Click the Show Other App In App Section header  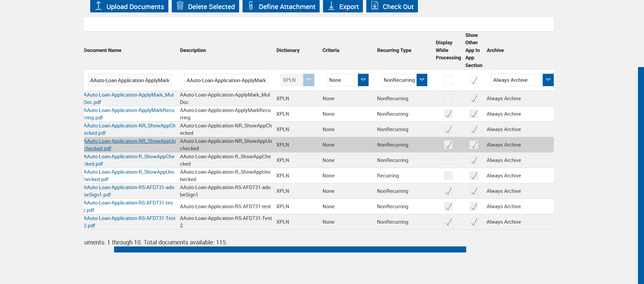point(474,50)
